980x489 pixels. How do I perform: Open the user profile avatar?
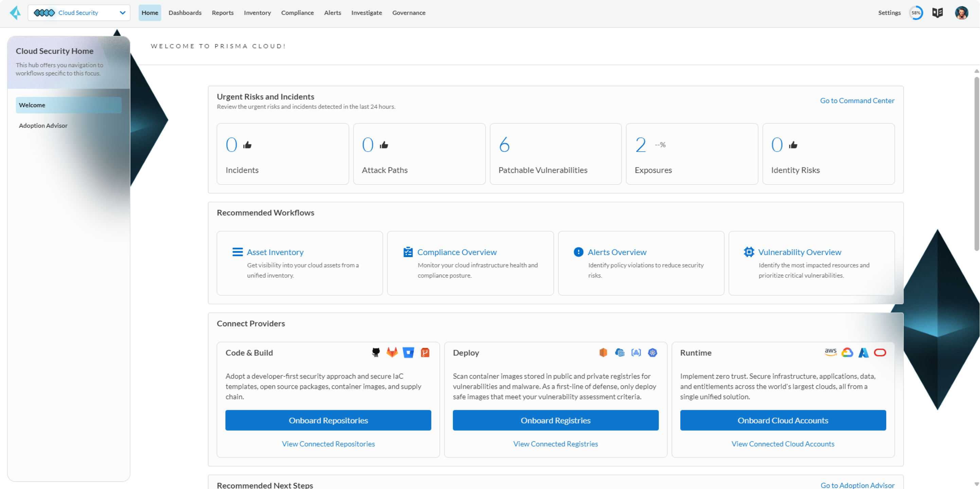coord(961,13)
